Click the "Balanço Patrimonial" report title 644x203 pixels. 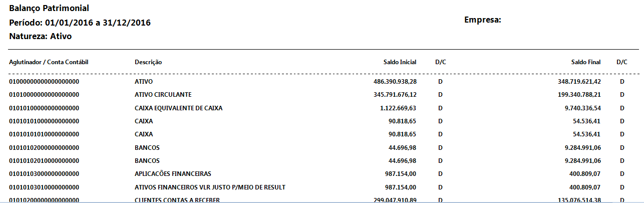point(49,9)
